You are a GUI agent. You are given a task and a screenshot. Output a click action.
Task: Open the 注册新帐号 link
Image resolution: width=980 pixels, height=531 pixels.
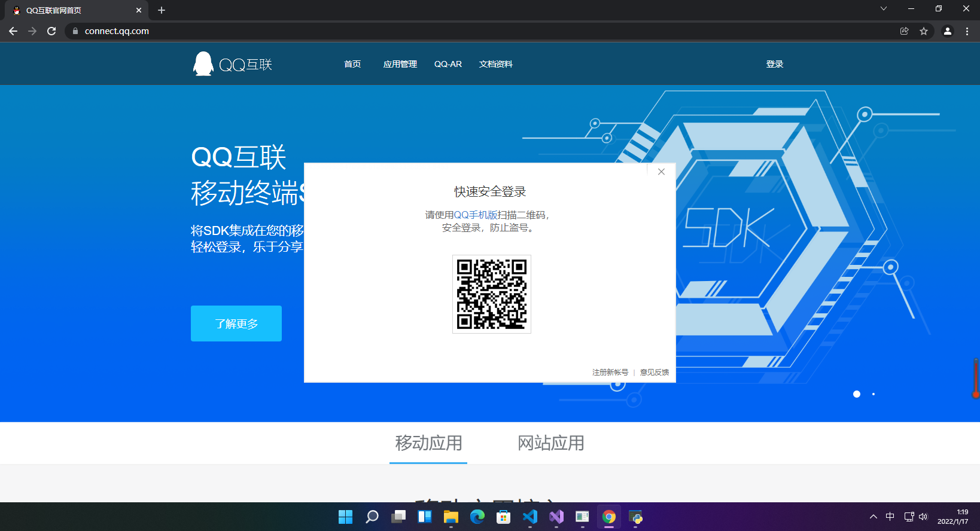(610, 372)
